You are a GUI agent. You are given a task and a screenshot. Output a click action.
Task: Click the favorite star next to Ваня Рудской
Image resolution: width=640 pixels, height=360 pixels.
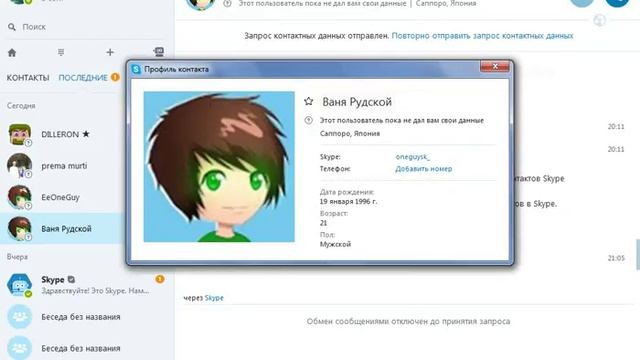tap(309, 101)
